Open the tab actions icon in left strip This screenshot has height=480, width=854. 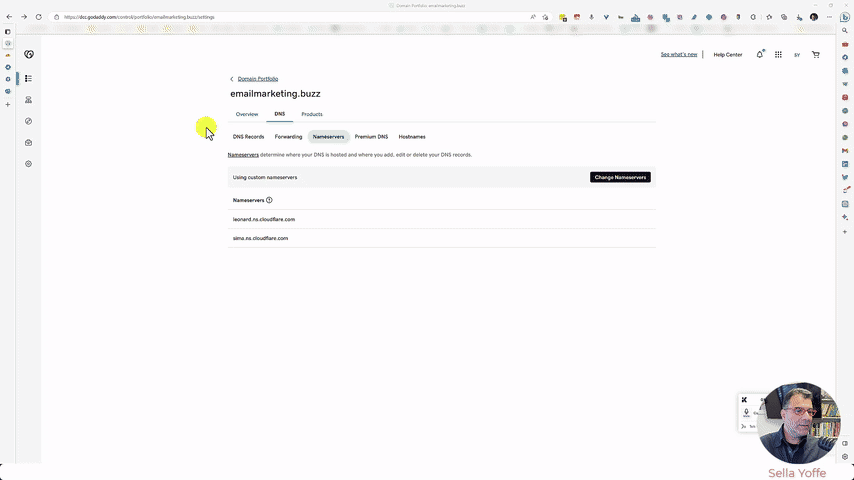[x=8, y=32]
